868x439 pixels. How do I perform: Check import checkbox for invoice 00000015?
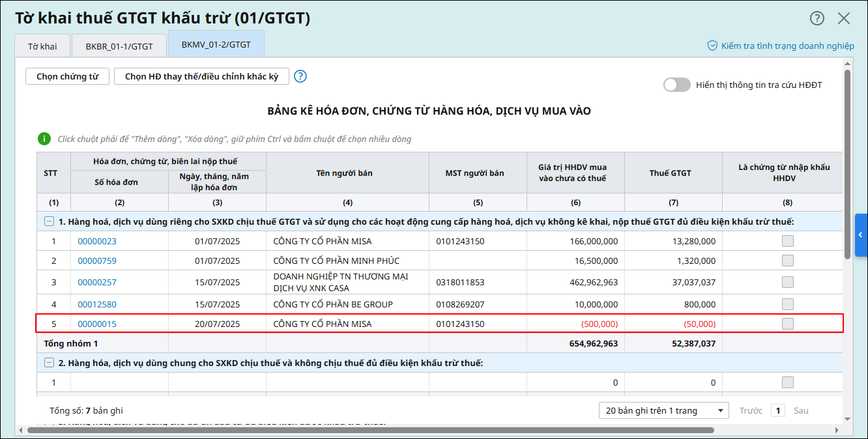(787, 324)
